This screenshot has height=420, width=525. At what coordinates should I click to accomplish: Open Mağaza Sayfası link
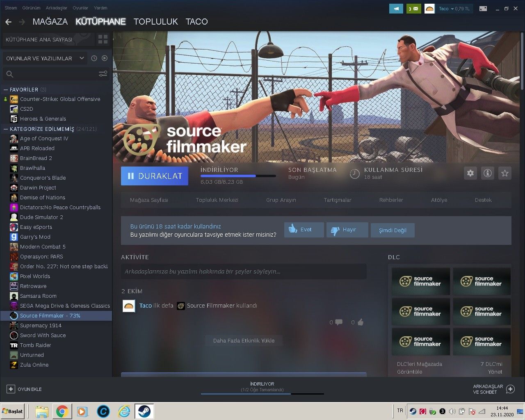click(x=149, y=200)
